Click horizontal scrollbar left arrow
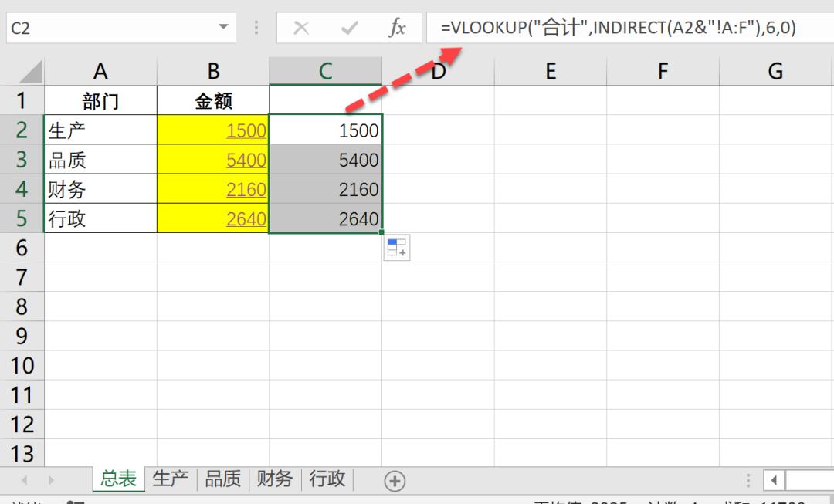834x504 pixels. (774, 481)
